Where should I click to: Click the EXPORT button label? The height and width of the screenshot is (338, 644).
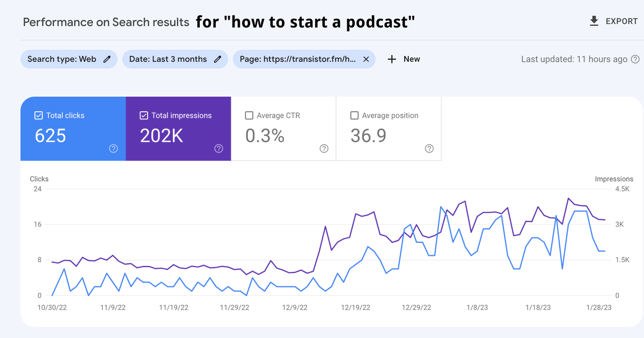pyautogui.click(x=621, y=21)
